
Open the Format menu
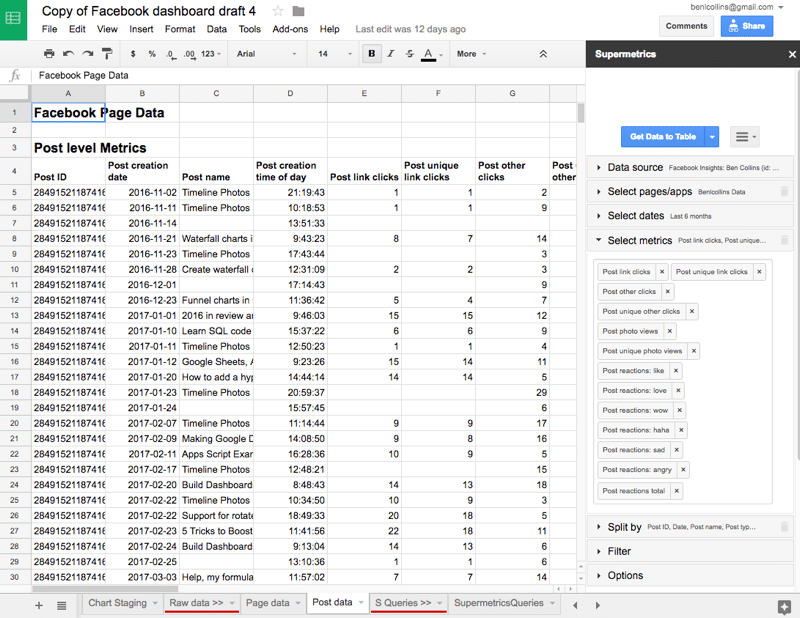click(180, 29)
